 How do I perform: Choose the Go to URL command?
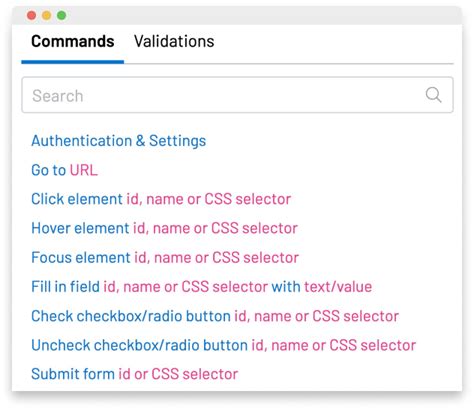(x=64, y=170)
